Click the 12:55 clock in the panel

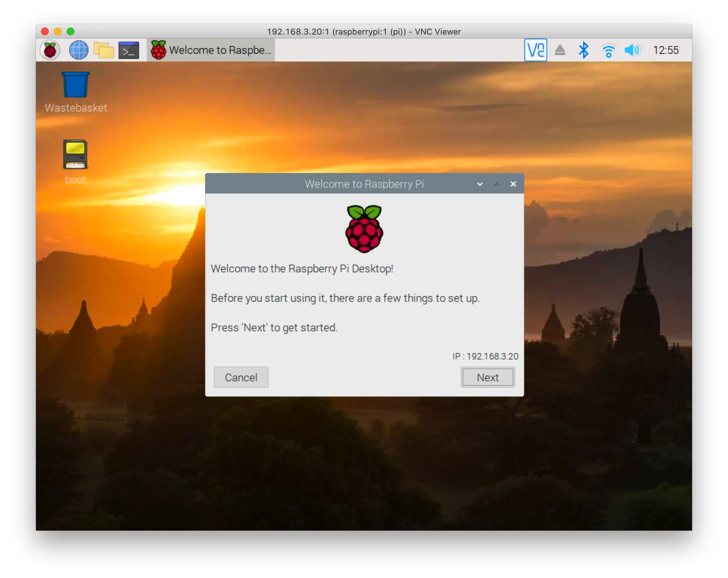[666, 50]
